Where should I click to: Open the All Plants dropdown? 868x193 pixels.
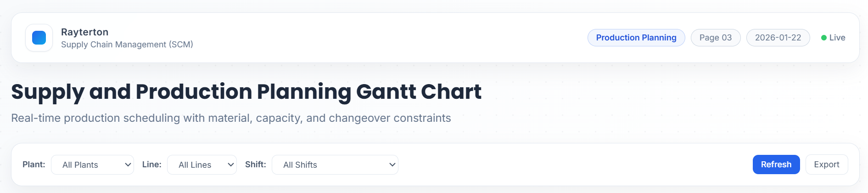[x=92, y=165]
